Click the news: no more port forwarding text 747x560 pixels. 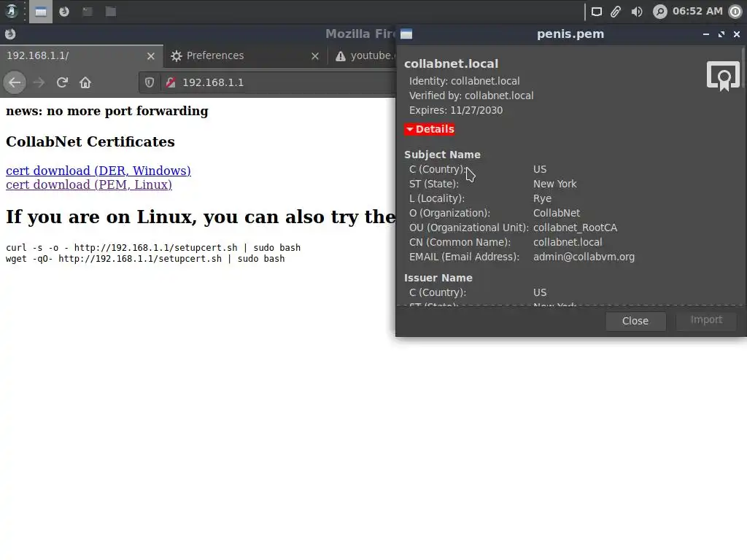(107, 111)
